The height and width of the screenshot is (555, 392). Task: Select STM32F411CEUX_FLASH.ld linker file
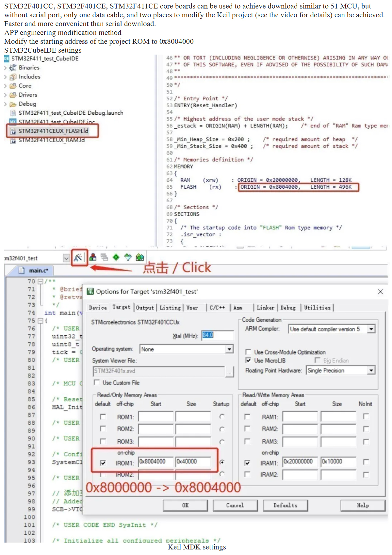53,131
